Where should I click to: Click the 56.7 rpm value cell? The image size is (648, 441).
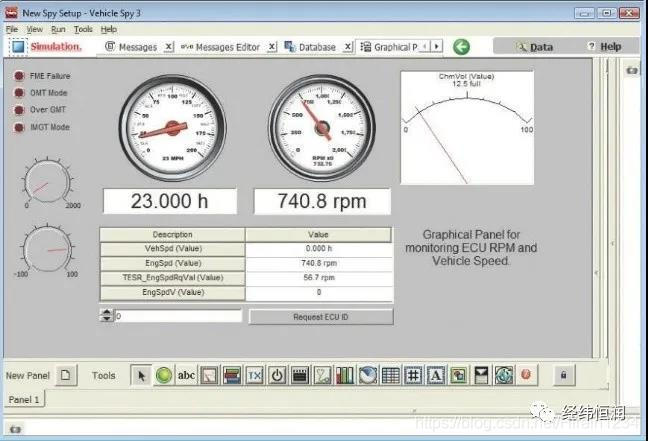(319, 278)
